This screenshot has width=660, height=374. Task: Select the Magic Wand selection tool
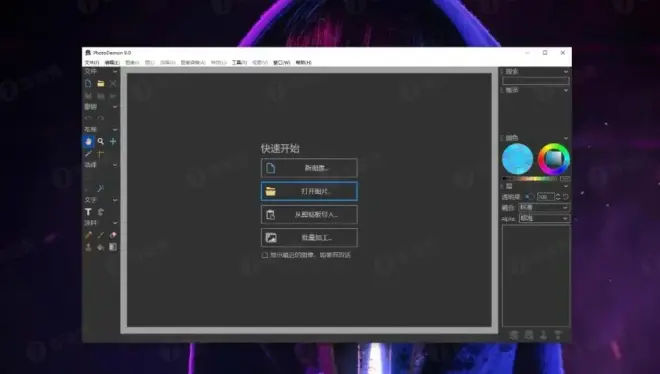point(100,189)
